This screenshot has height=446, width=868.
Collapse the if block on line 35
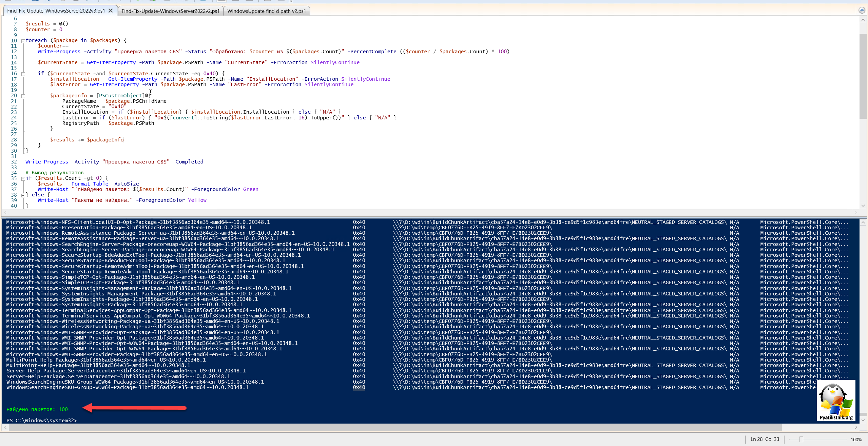tap(23, 178)
